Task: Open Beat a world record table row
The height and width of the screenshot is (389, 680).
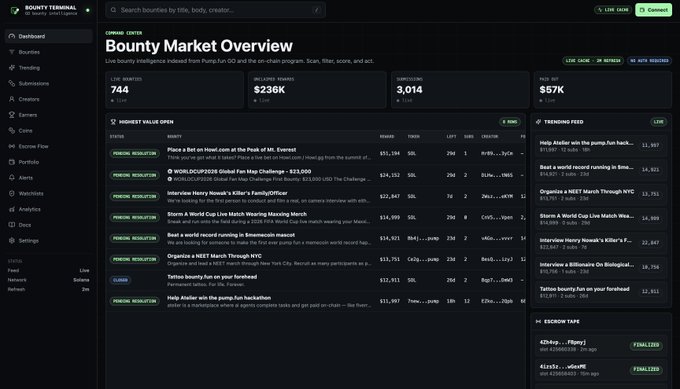Action: coord(316,238)
